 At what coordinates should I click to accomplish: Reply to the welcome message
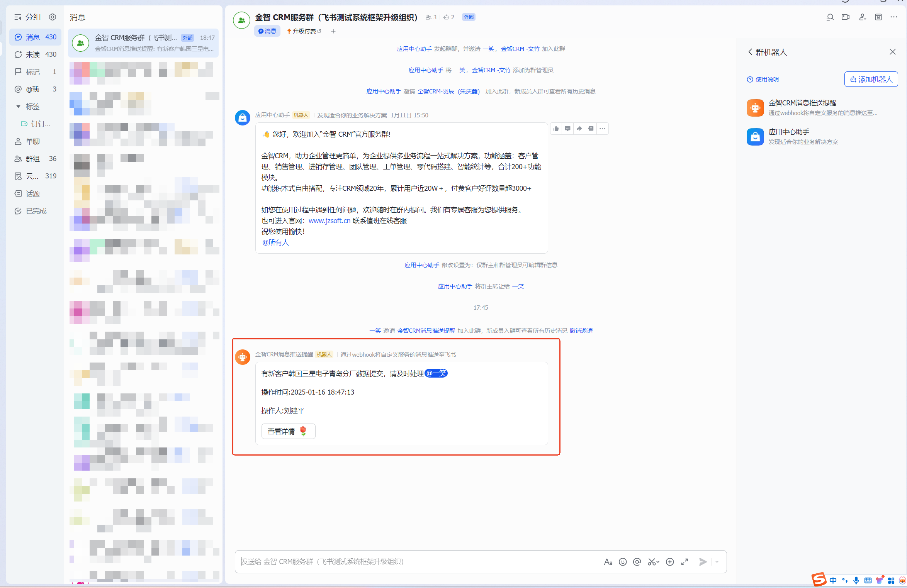(567, 129)
